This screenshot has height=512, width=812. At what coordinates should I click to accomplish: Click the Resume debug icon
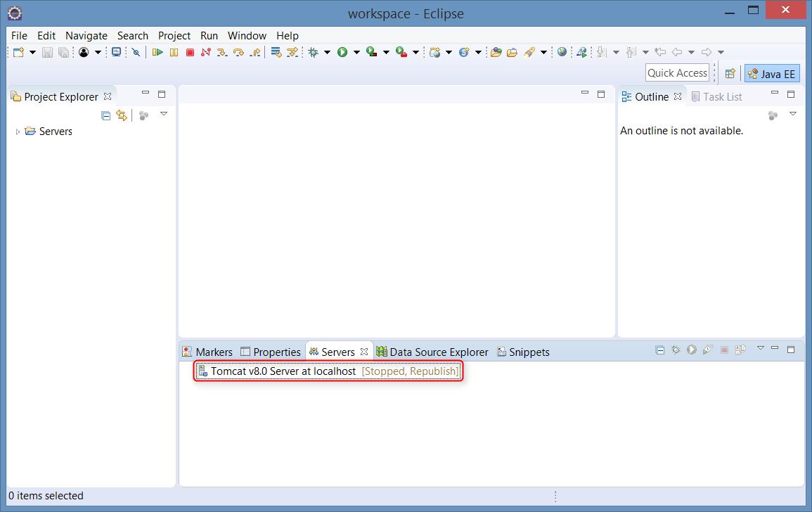[x=158, y=52]
